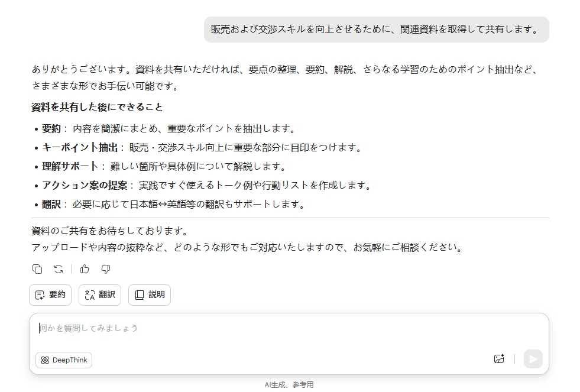The image size is (580, 392).
Task: Click the bullet text 翻訳： 必要に応じて日本語↔英語
Action: pyautogui.click(x=174, y=204)
